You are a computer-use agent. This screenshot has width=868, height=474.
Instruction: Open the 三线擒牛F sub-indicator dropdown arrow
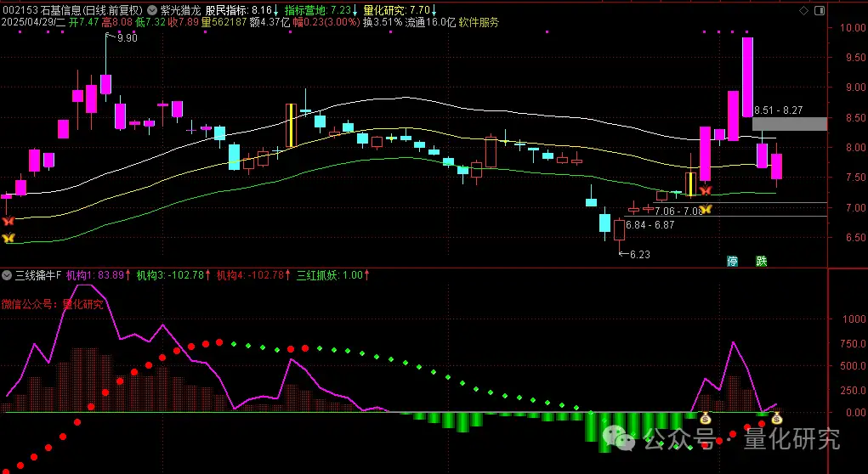point(7,275)
